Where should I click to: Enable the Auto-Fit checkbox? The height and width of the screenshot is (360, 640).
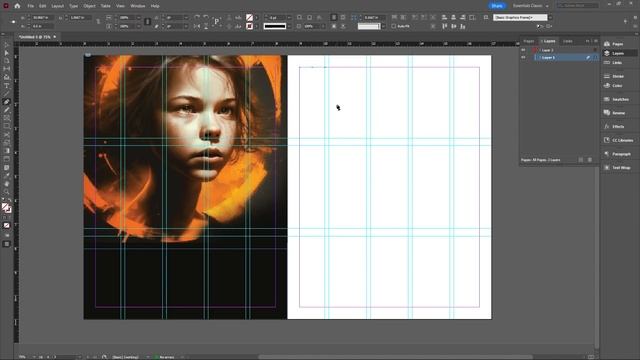394,26
